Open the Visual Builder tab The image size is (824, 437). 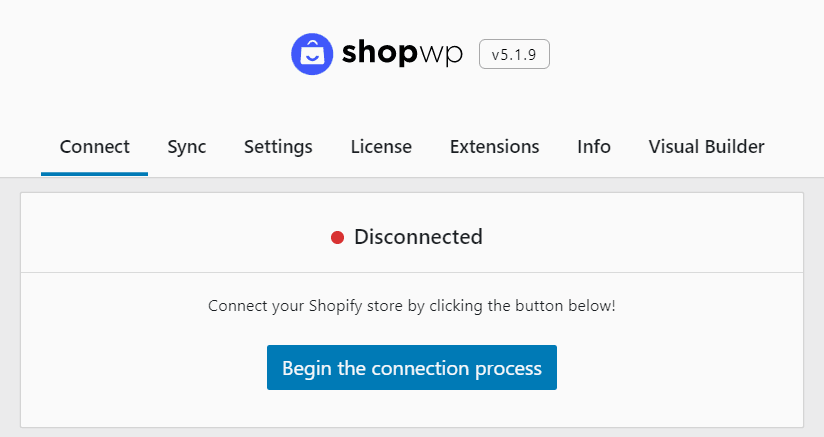tap(706, 147)
